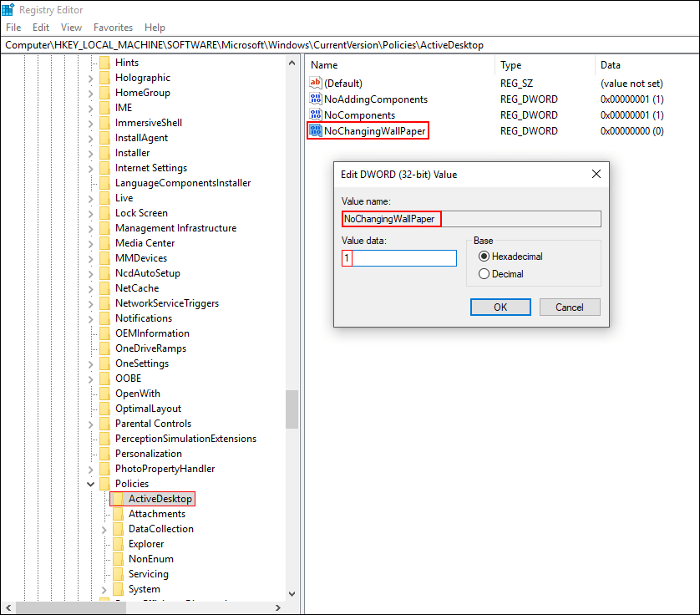Select the PerceptionSimulationExtensions key
Viewport: 700px width, 615px height.
pos(185,439)
